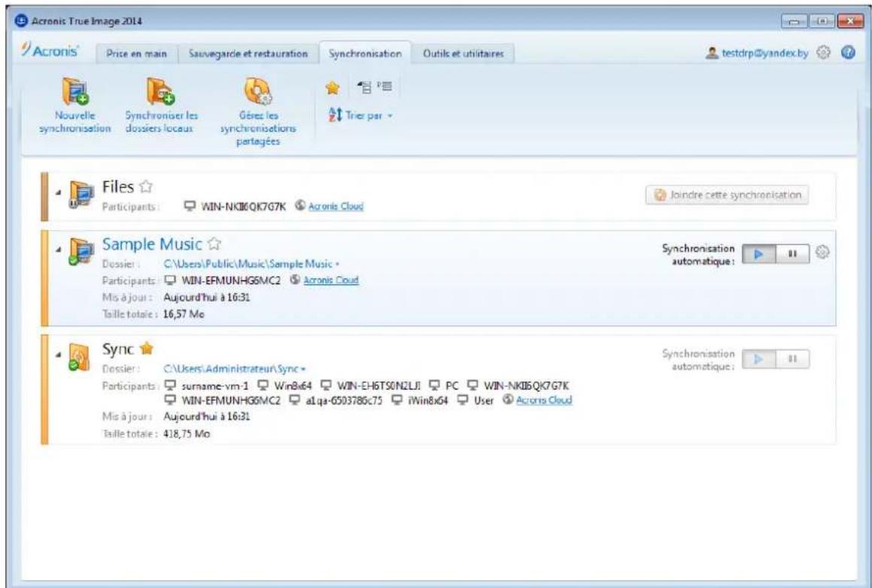Collapse all items toolbar icon
The image size is (872, 588).
point(363,86)
